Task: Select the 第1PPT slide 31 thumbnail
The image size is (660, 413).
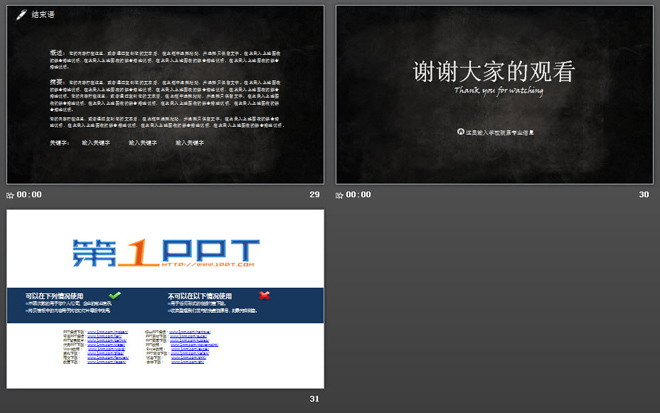Action: click(x=165, y=299)
